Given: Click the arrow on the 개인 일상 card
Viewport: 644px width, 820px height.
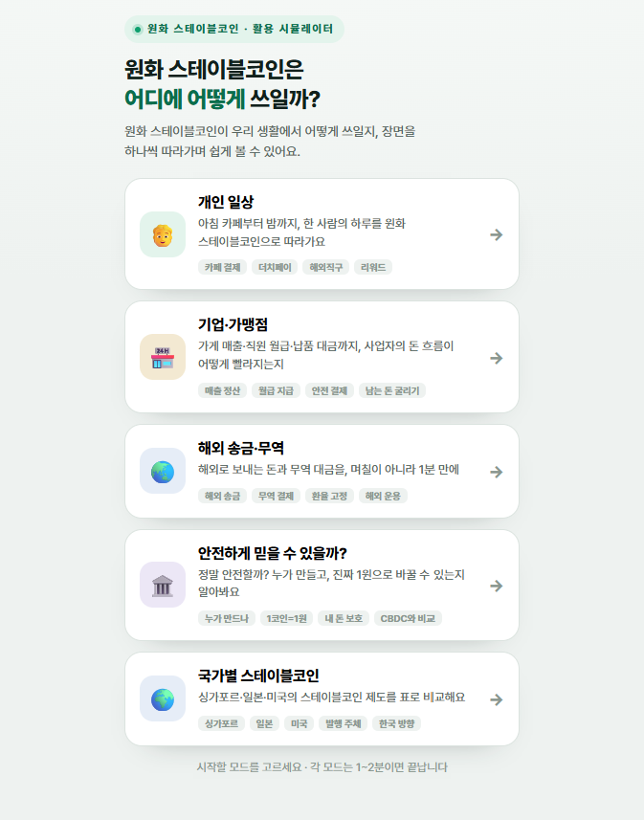Looking at the screenshot, I should pos(496,234).
